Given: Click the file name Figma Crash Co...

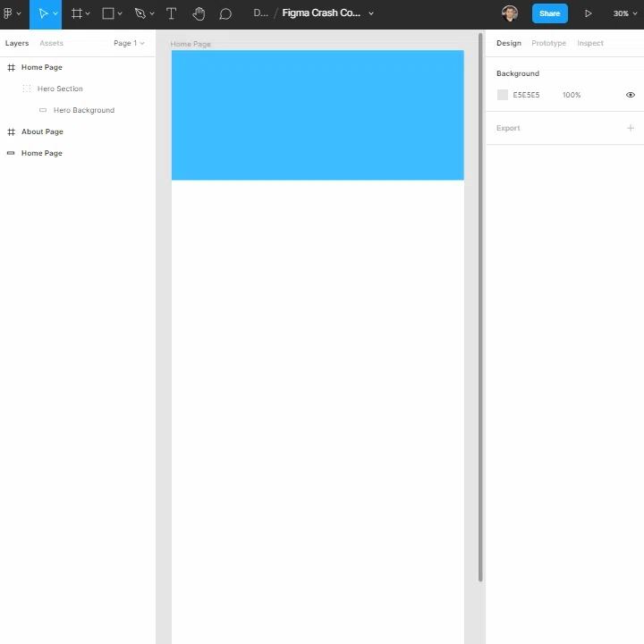Looking at the screenshot, I should (x=321, y=13).
